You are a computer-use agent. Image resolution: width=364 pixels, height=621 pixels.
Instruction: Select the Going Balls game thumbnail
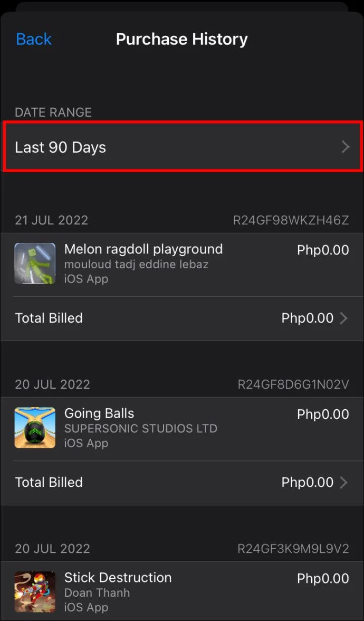coord(35,427)
